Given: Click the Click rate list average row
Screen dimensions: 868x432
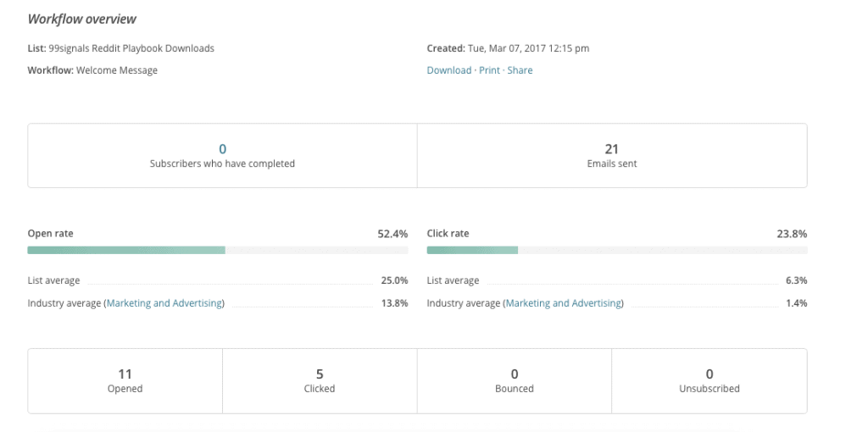Looking at the screenshot, I should coord(617,280).
